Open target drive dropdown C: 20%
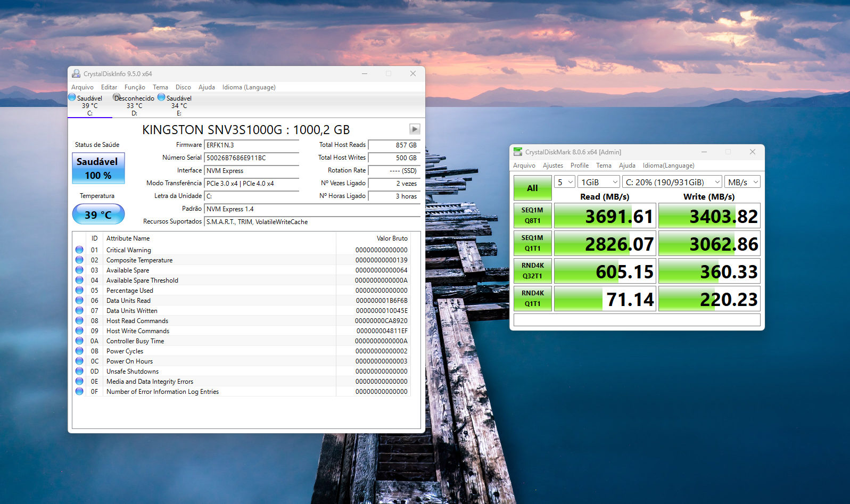This screenshot has width=850, height=504. point(672,182)
